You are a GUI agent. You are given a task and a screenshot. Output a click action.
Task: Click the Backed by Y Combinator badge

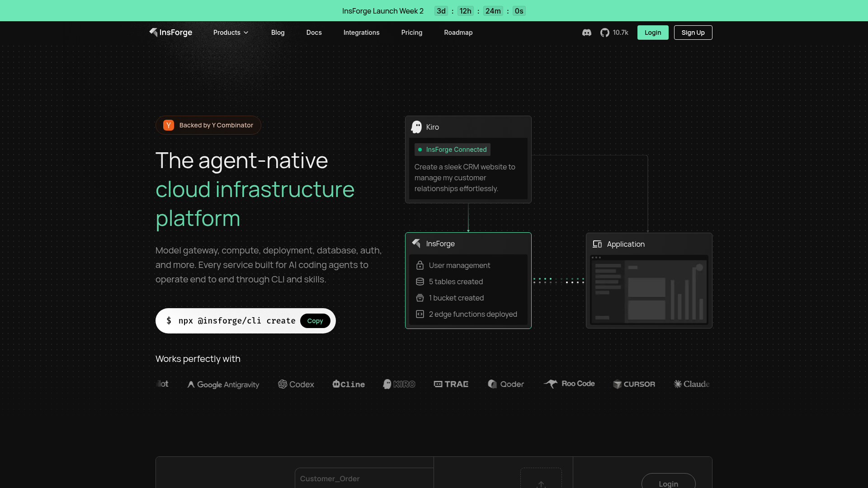click(208, 125)
